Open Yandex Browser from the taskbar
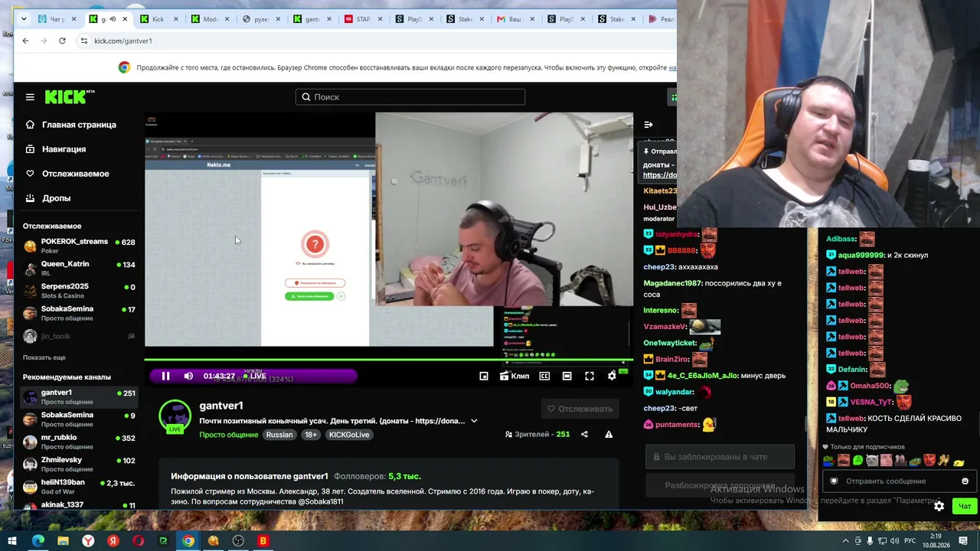Screen dimensions: 980x551 pyautogui.click(x=88, y=541)
